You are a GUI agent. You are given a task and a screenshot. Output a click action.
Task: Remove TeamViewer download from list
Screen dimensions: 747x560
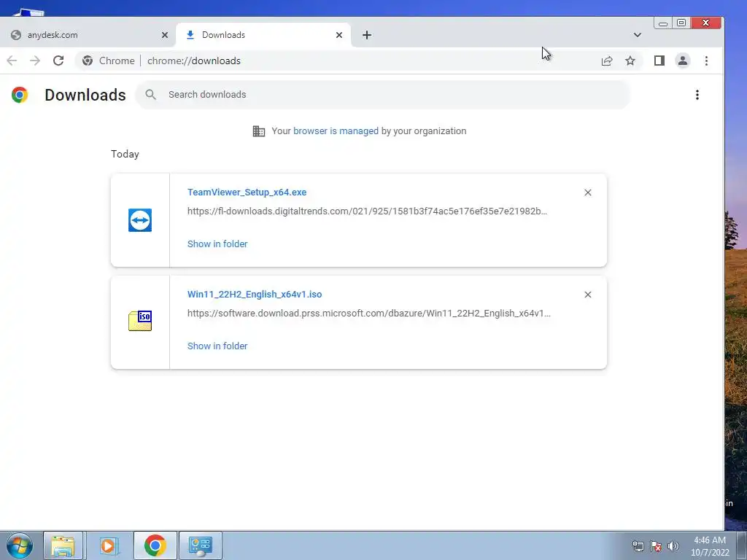[x=588, y=192]
